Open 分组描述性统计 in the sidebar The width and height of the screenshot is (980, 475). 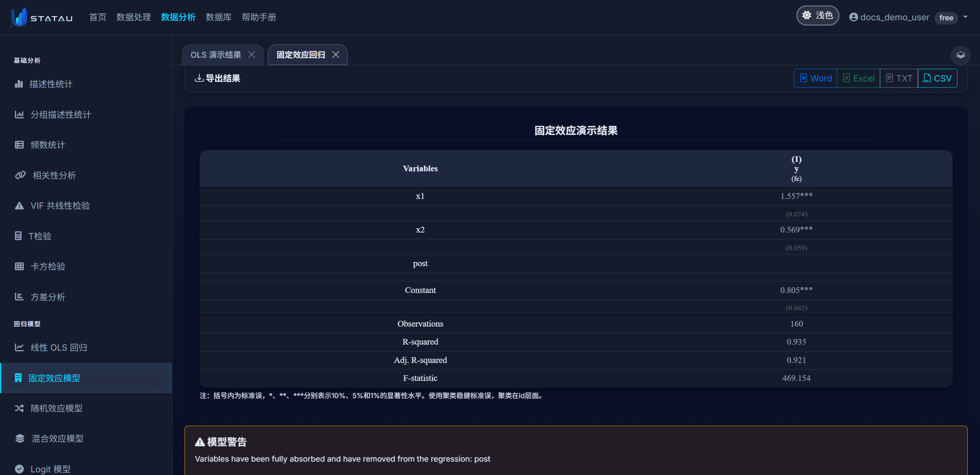tap(86, 114)
